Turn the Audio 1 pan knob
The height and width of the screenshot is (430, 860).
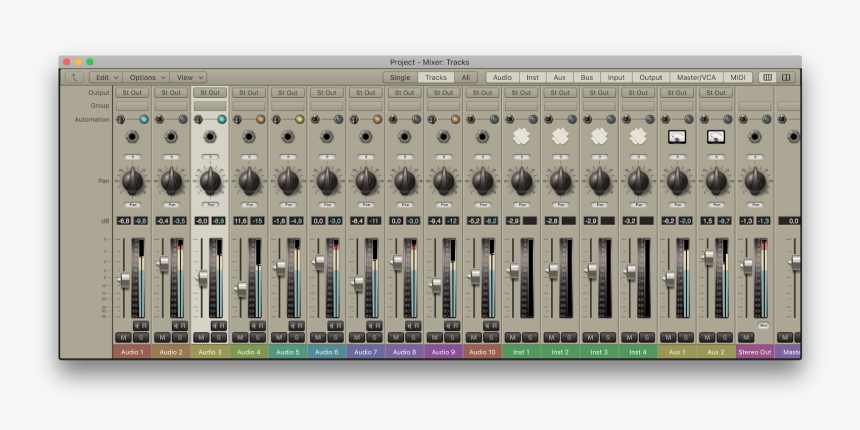(x=132, y=181)
